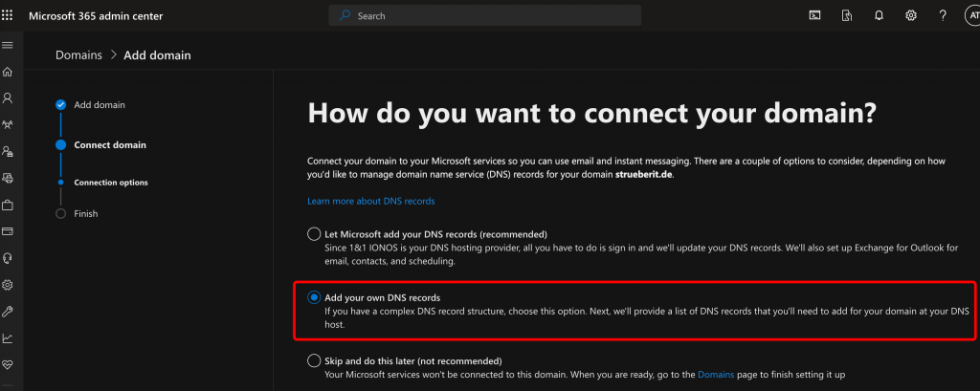Click the Help question mark icon
The height and width of the screenshot is (391, 980).
(943, 15)
